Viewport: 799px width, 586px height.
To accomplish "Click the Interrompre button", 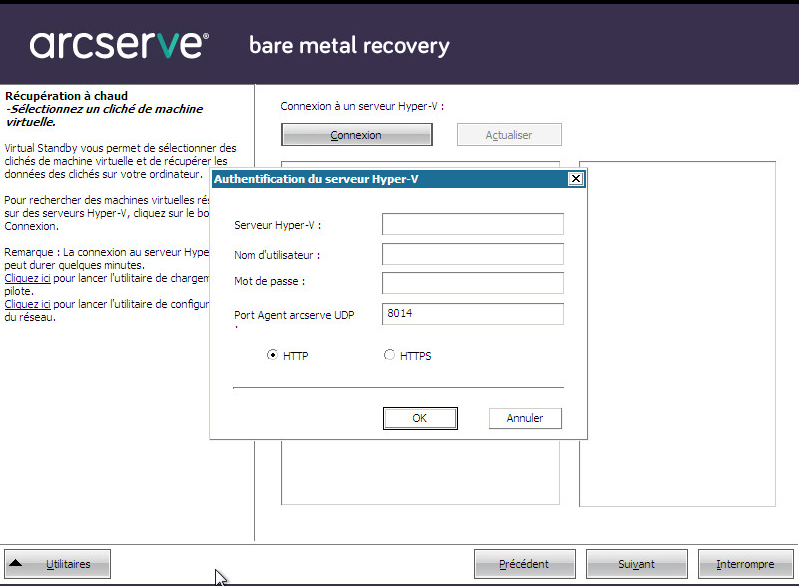I will [x=745, y=564].
